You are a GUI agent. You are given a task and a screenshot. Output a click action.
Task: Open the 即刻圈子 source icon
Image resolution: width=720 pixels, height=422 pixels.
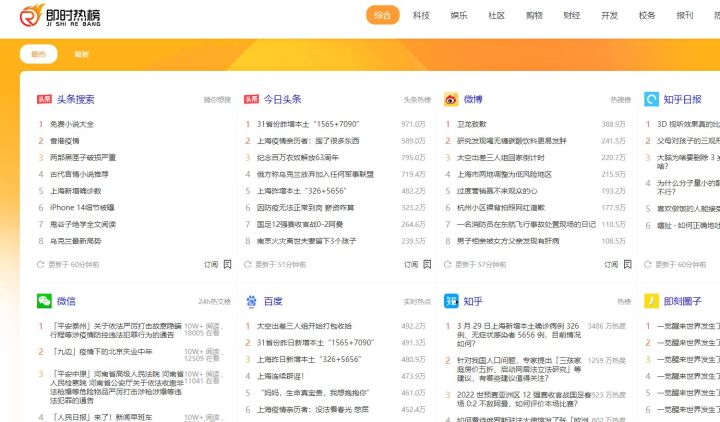(651, 301)
